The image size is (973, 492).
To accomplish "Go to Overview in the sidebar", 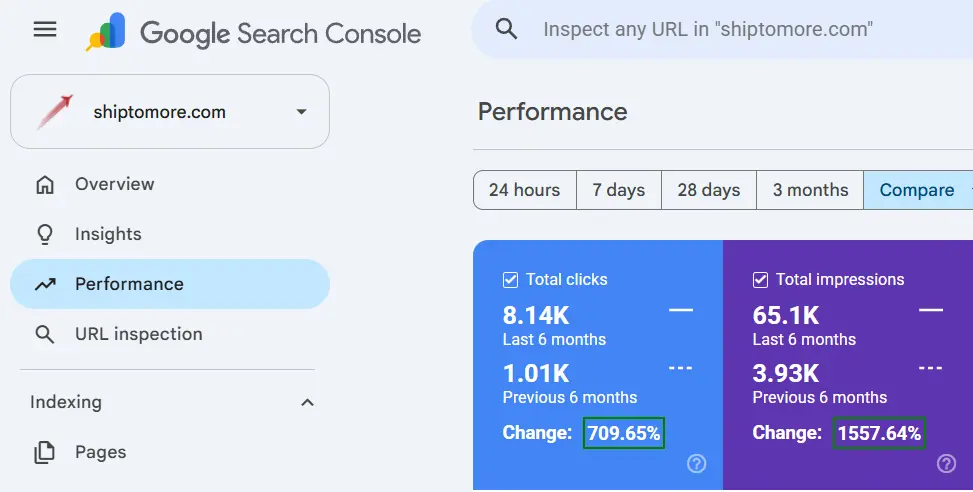I will point(170,184).
